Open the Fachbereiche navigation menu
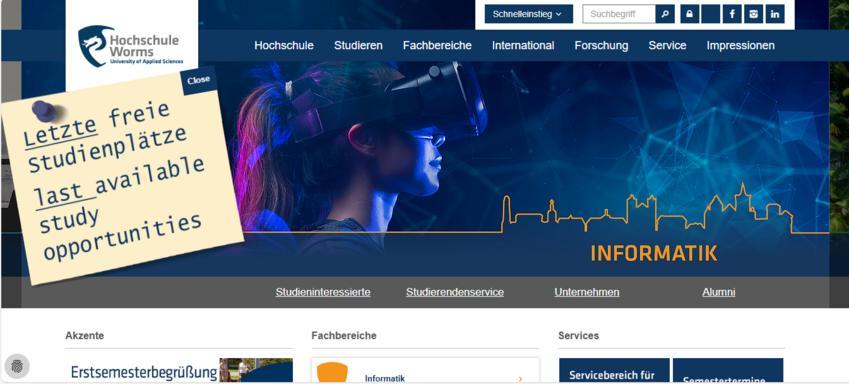Screen dimensions: 849x384 tap(437, 45)
